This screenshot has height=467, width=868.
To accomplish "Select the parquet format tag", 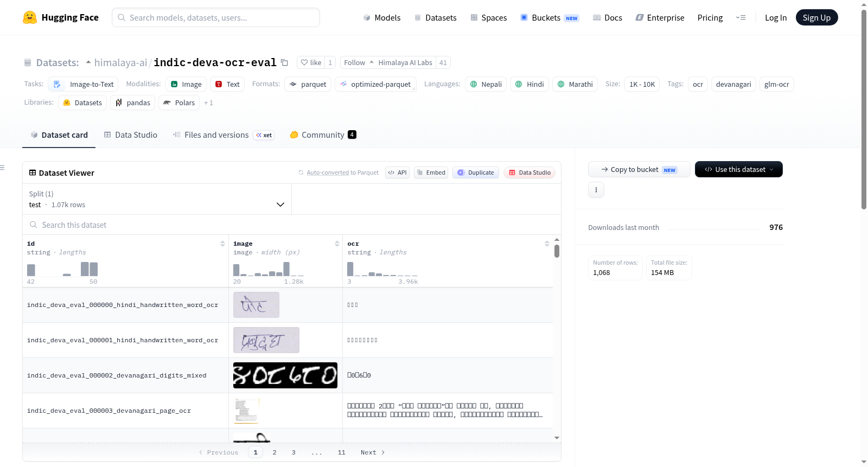I will tap(308, 84).
